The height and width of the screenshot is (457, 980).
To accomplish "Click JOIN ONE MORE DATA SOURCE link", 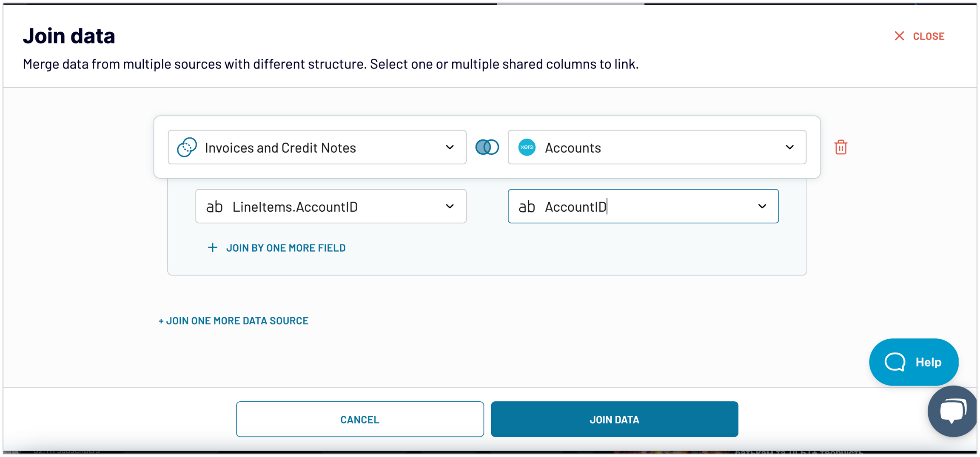I will (x=233, y=321).
